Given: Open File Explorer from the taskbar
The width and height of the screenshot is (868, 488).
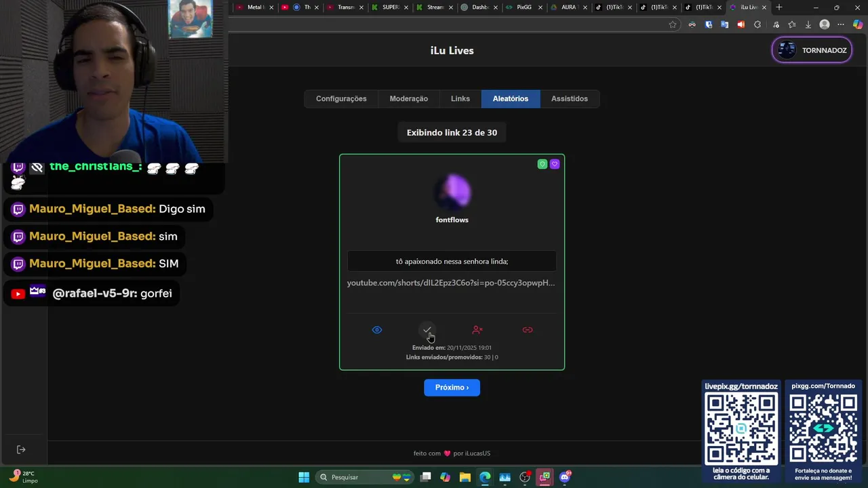Looking at the screenshot, I should pos(465,477).
